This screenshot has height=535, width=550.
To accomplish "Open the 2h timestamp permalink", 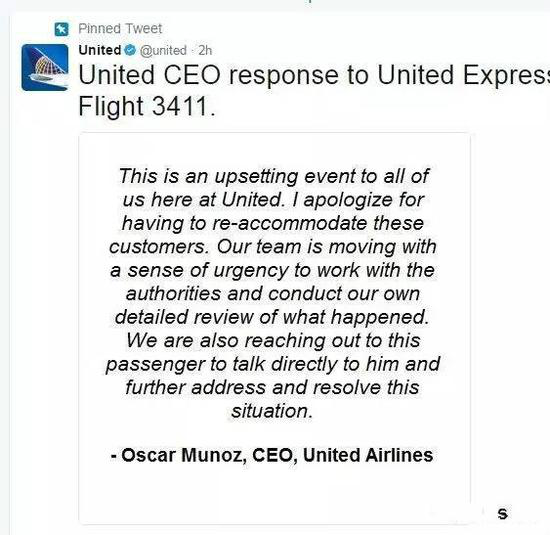I will point(205,51).
